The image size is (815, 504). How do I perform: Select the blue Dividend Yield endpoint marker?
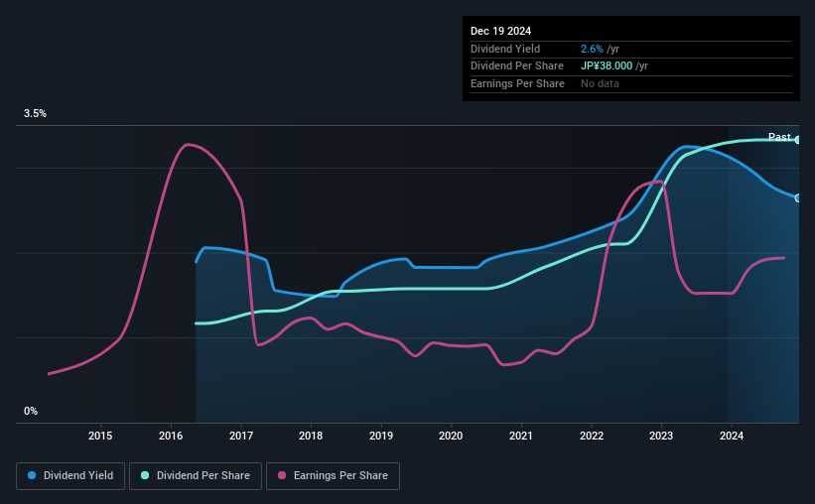797,198
